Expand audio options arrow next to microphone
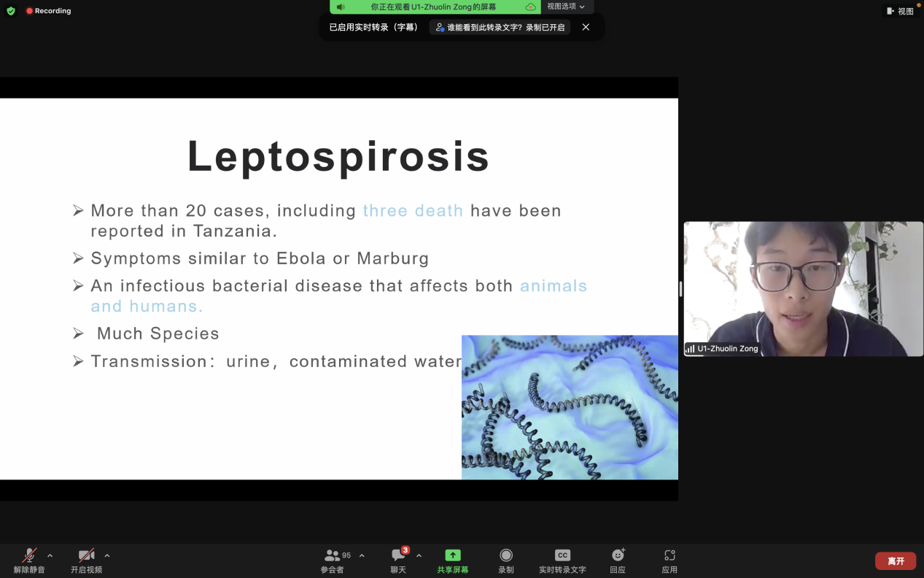This screenshot has width=924, height=578. pos(50,556)
